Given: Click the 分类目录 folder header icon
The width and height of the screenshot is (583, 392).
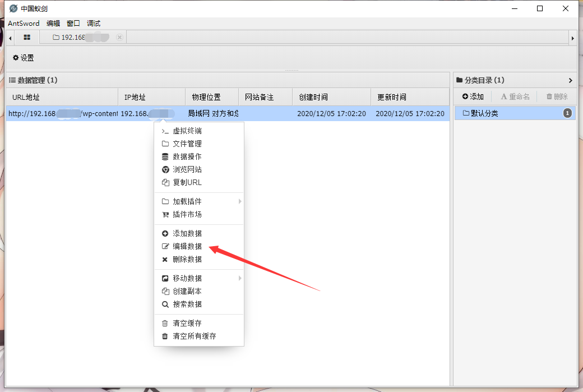Looking at the screenshot, I should 459,80.
